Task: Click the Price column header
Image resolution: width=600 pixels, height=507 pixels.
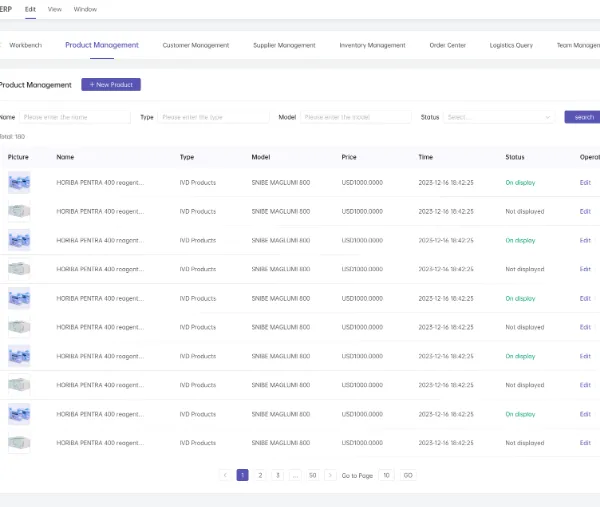Action: pyautogui.click(x=349, y=157)
